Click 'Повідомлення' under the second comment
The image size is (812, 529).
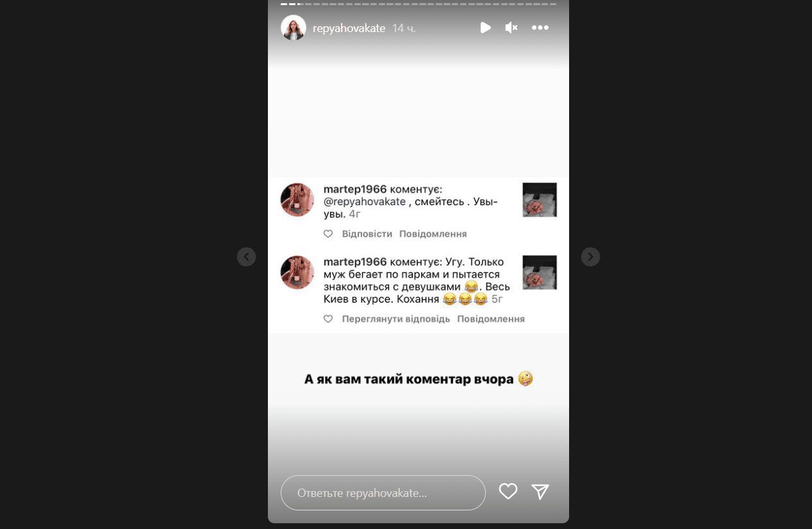coord(491,319)
